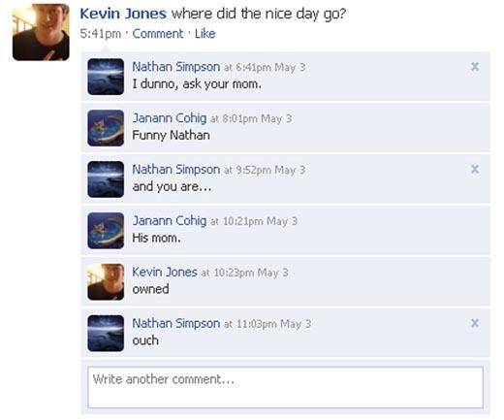Viewport: 504px width, 420px height.
Task: Click Kevin Jones's avatar beside 'owned'
Action: click(106, 282)
